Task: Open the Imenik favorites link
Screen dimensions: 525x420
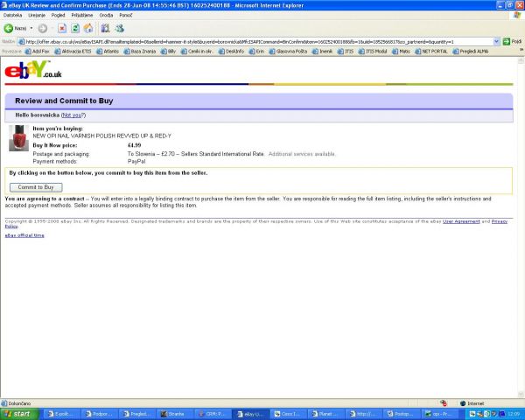Action: point(322,52)
